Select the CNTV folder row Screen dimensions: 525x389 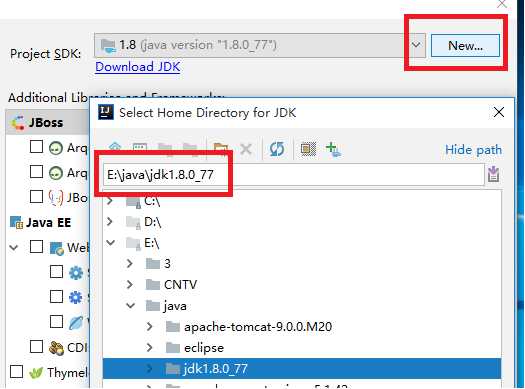(x=302, y=285)
